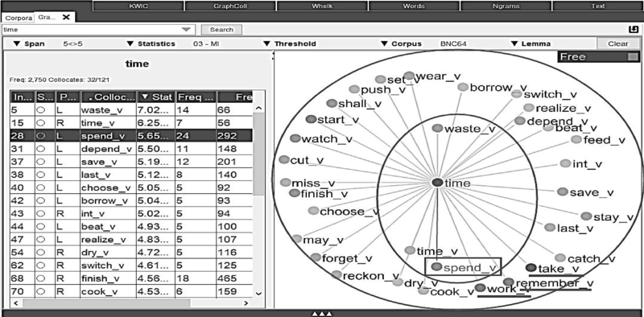
Task: Select radio button in depend_v row
Action: pyautogui.click(x=41, y=149)
